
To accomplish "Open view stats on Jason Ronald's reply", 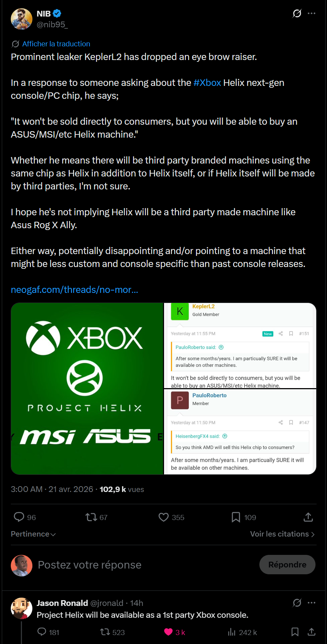I will pyautogui.click(x=232, y=632).
